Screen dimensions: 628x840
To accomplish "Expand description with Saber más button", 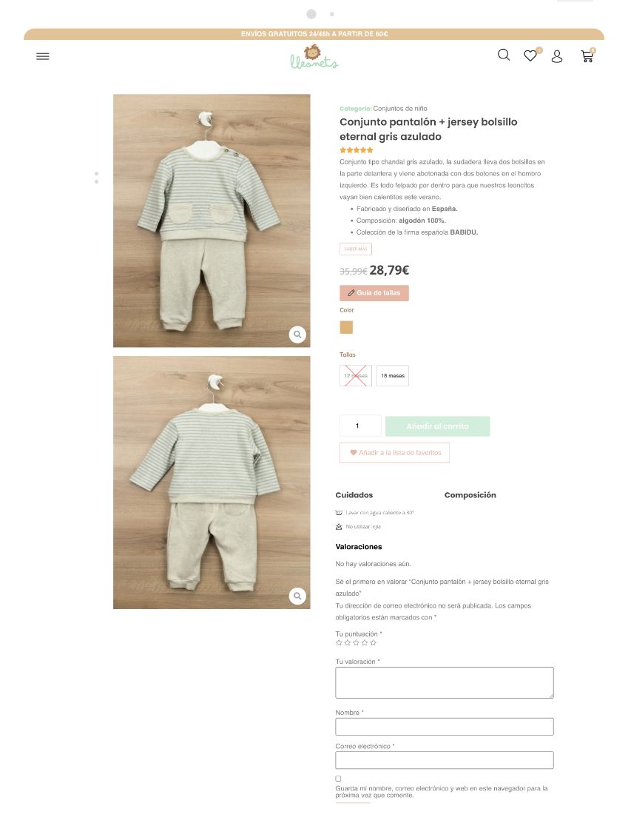I will pyautogui.click(x=356, y=249).
